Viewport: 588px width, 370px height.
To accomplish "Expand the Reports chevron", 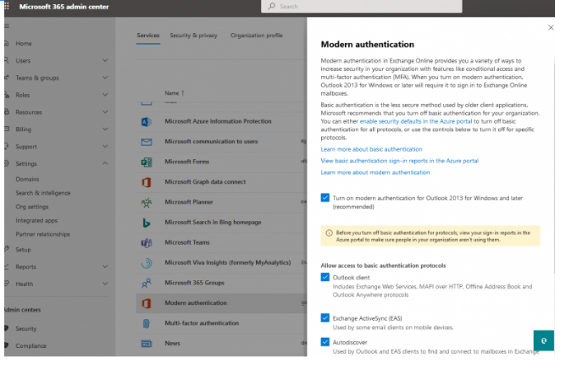I will 105,267.
